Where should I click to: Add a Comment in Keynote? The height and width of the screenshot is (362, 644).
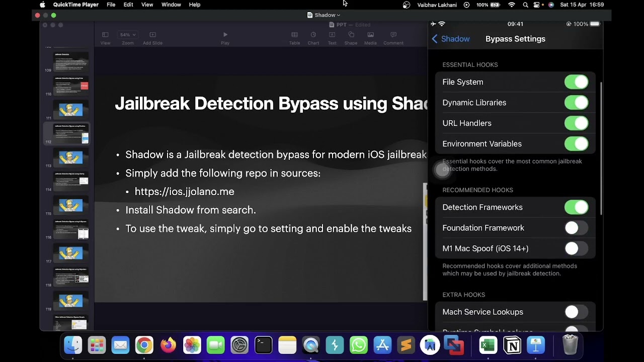click(x=393, y=38)
